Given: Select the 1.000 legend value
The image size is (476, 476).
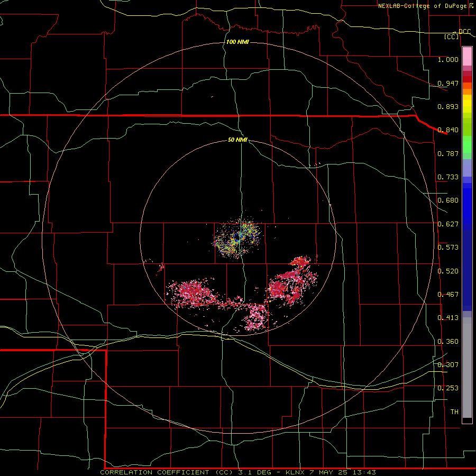Looking at the screenshot, I should click(x=448, y=59).
